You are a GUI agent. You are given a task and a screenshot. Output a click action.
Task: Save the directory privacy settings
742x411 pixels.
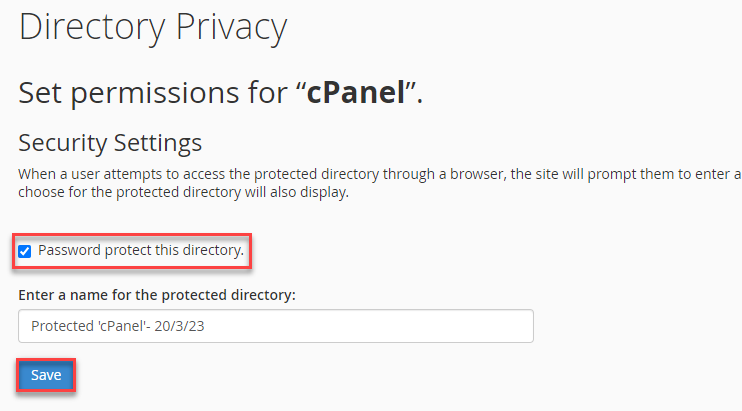click(x=46, y=375)
